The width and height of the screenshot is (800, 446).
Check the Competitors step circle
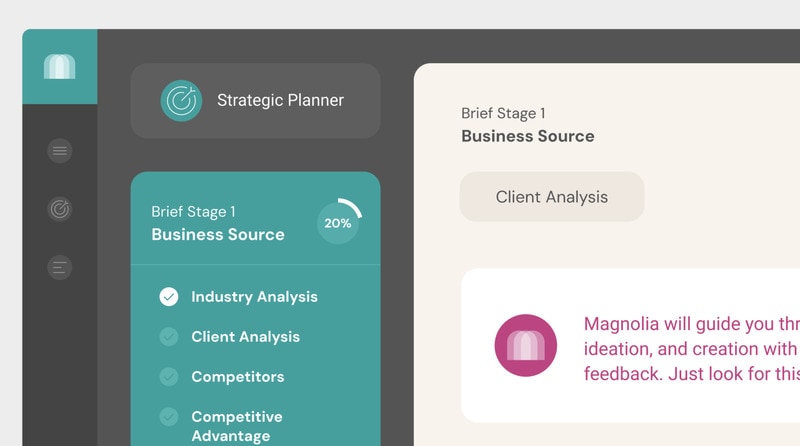point(169,377)
